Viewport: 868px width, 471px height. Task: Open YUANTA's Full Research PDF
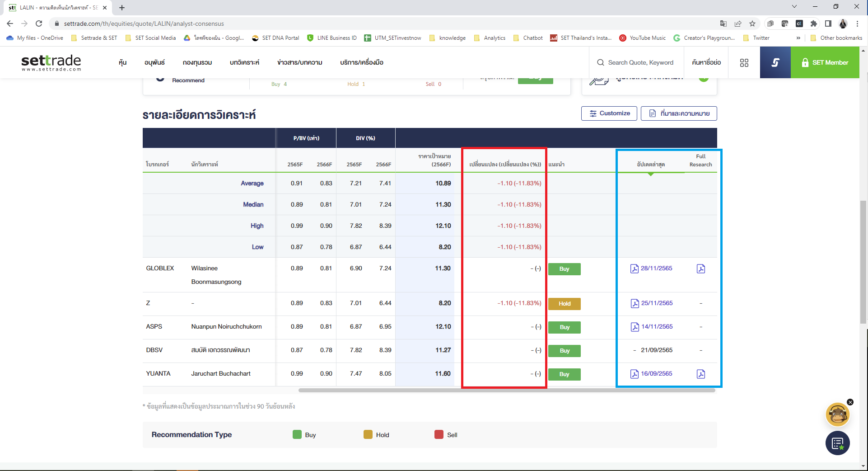700,374
